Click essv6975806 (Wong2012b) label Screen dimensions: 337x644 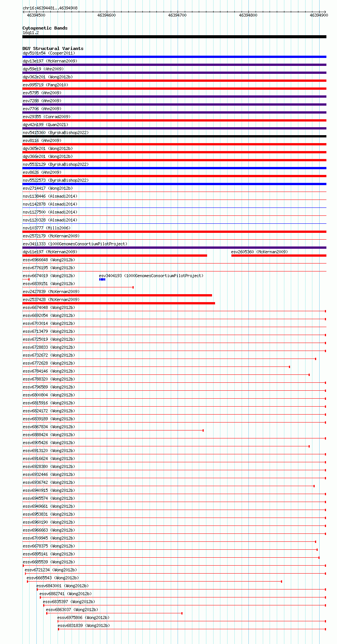[83, 617]
